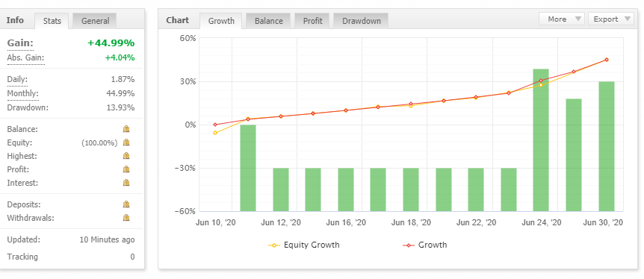Screen dimensions: 644x279
Task: Open the Export dropdown menu
Action: tap(610, 19)
